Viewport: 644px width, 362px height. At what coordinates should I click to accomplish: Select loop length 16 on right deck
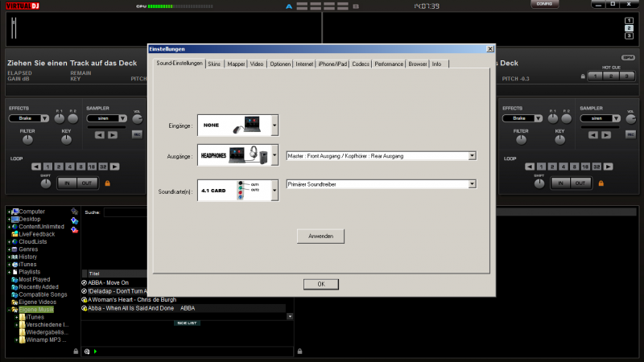(x=585, y=167)
